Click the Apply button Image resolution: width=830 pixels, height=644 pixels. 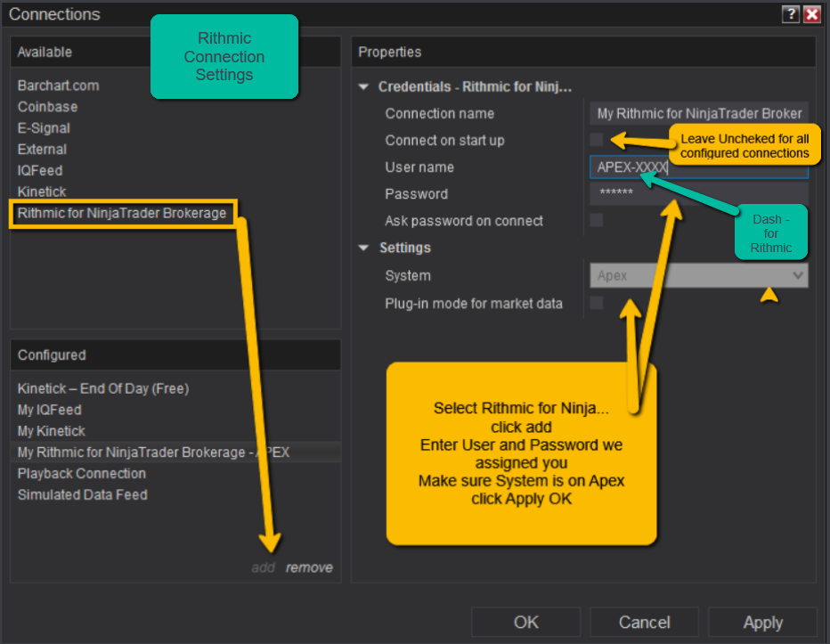click(763, 623)
